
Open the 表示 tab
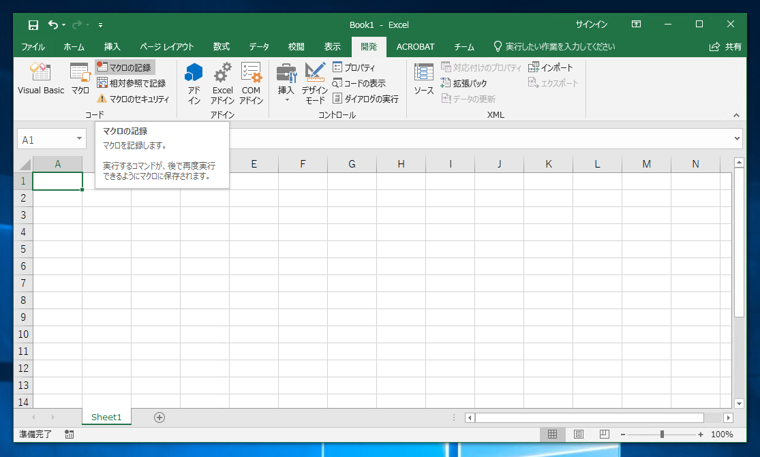[x=332, y=47]
